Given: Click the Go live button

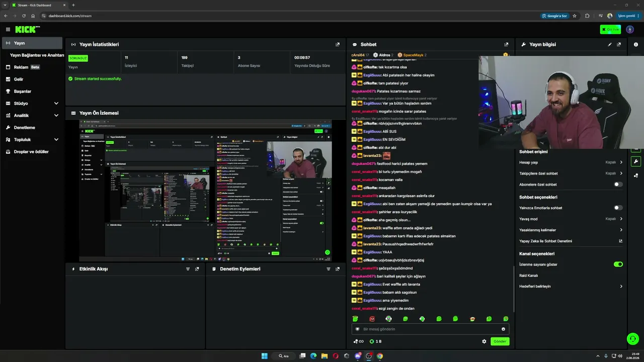Looking at the screenshot, I should pyautogui.click(x=610, y=30).
